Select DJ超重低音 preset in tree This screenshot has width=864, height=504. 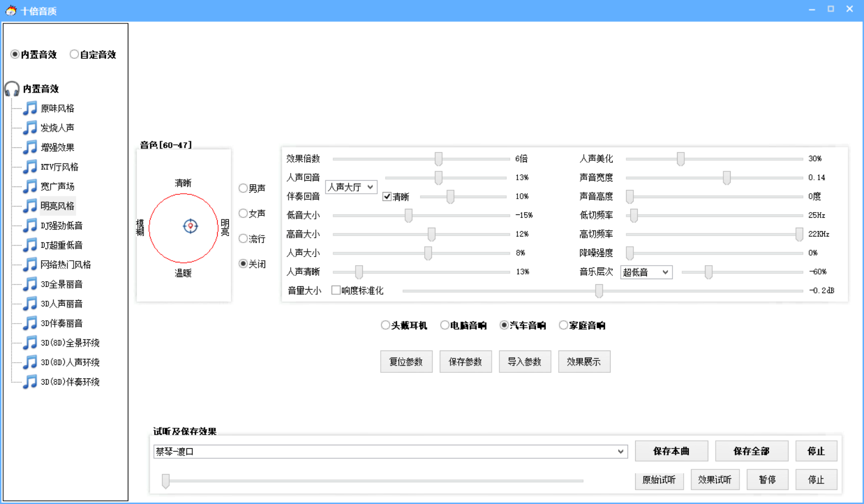[62, 245]
